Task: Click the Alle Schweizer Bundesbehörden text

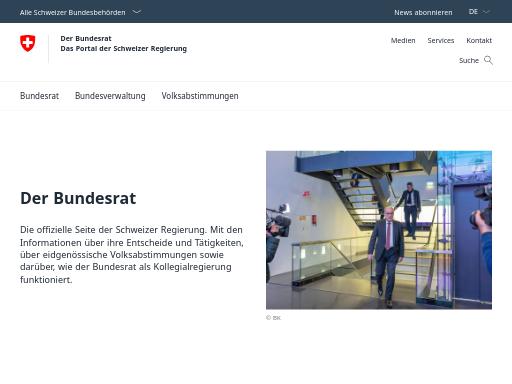Action: (x=72, y=12)
